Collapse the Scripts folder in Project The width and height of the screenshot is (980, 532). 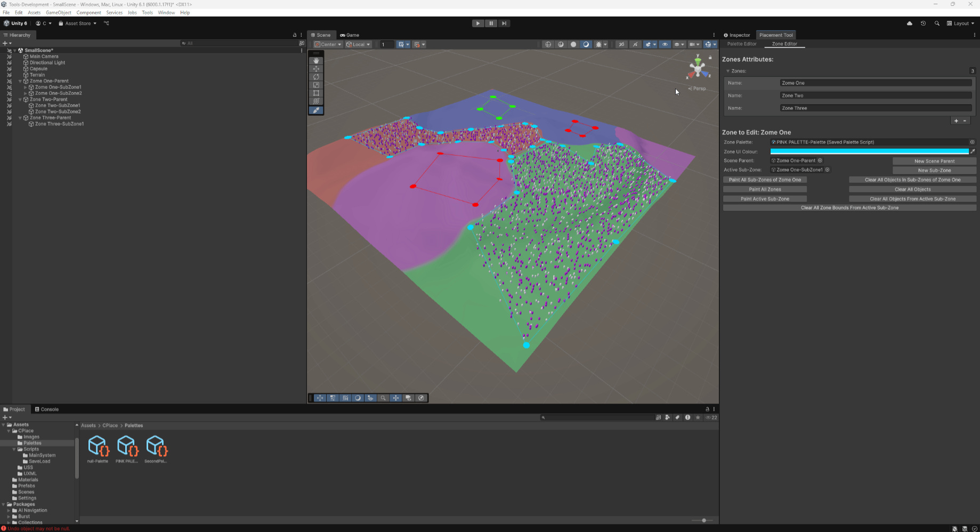pos(14,449)
